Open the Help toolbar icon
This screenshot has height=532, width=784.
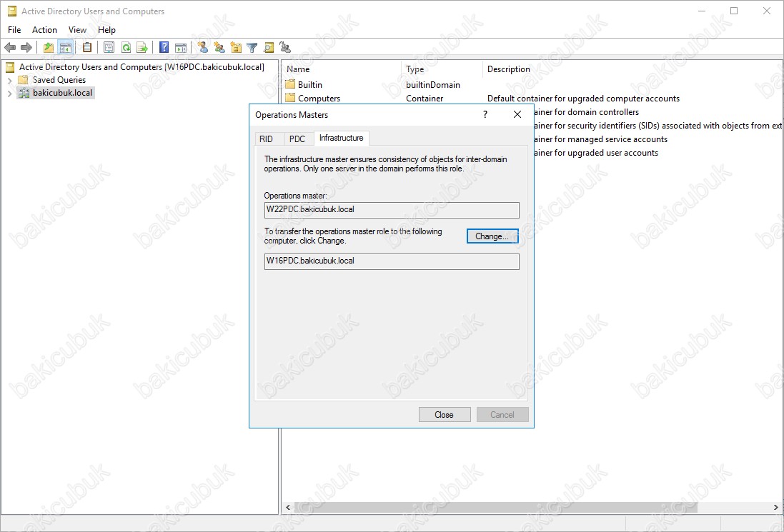pos(164,47)
